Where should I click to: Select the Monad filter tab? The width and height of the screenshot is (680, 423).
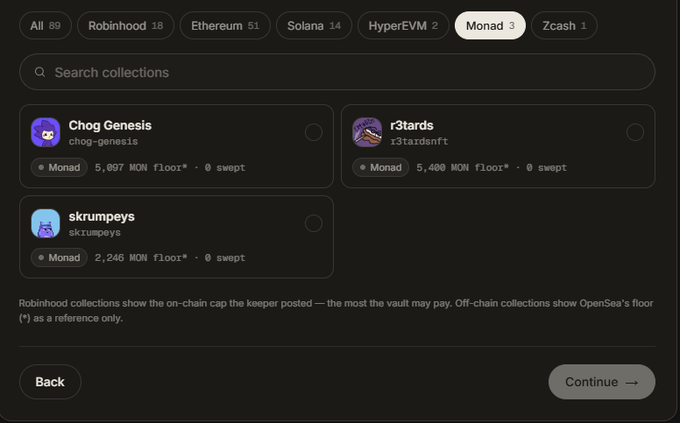tap(490, 26)
